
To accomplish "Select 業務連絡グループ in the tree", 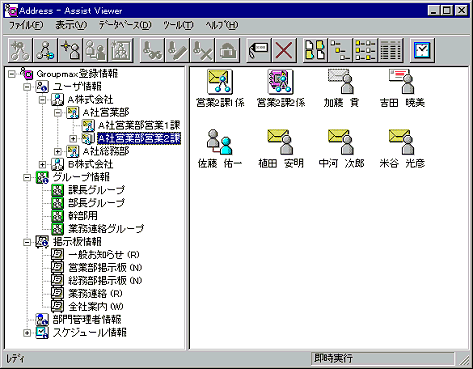I will click(x=106, y=229).
